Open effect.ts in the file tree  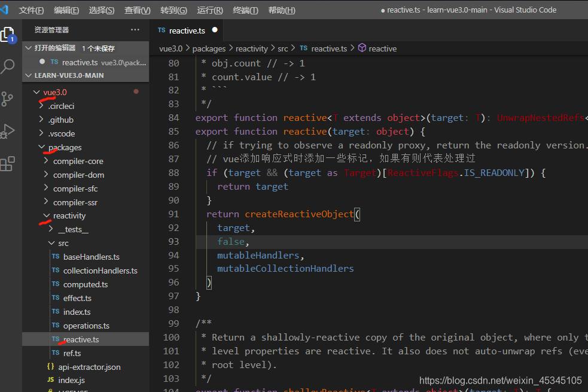(x=77, y=298)
